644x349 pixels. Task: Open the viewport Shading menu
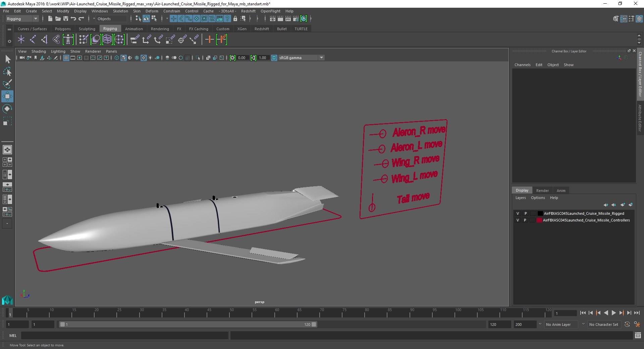[39, 51]
